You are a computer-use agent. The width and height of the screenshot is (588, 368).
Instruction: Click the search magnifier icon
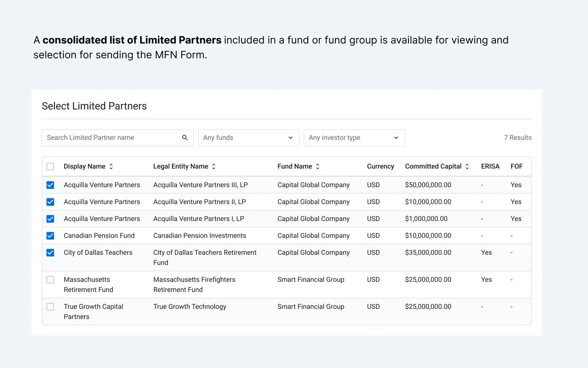[x=185, y=138]
